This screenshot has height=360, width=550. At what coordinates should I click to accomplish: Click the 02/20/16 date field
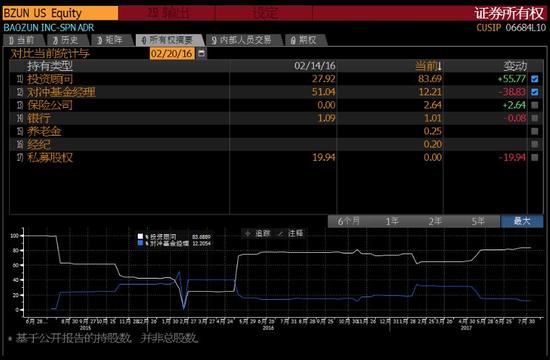click(x=172, y=53)
